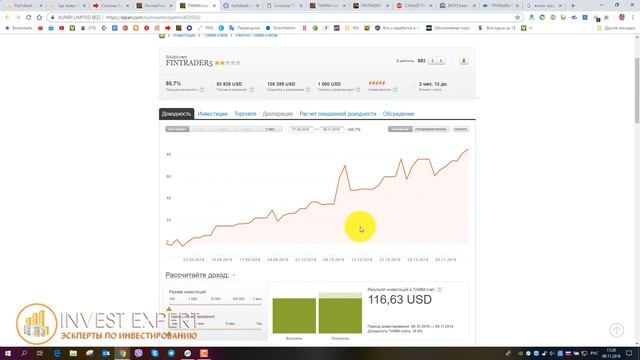
Task: Reload the current Alpari page
Action: coord(29,18)
